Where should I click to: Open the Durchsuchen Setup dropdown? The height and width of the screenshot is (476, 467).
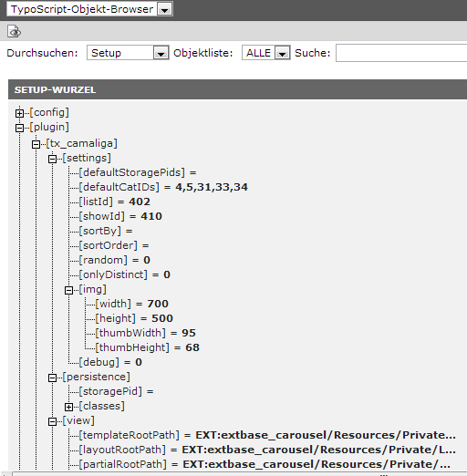tap(128, 53)
